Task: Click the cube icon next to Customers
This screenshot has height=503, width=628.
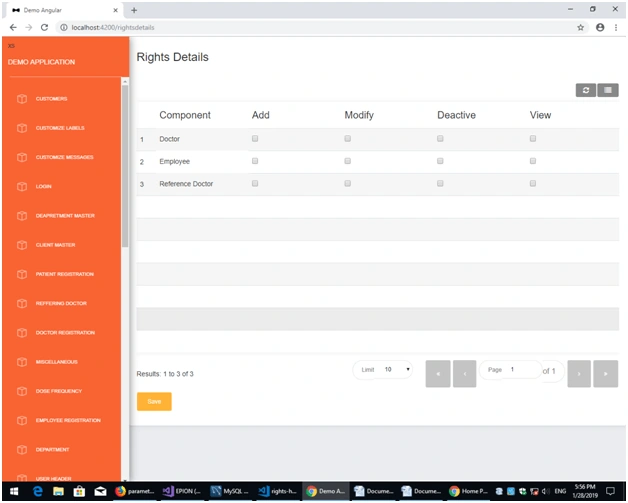Action: tap(22, 99)
